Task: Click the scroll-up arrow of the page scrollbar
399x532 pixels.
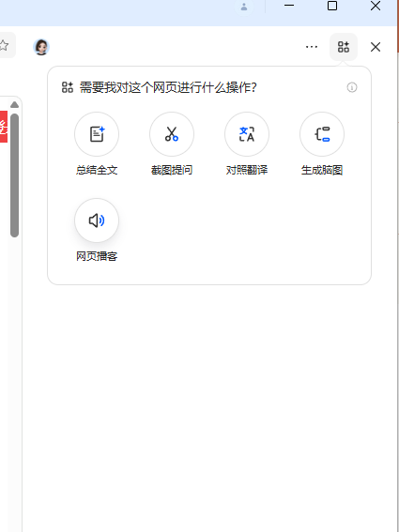Action: (14, 104)
